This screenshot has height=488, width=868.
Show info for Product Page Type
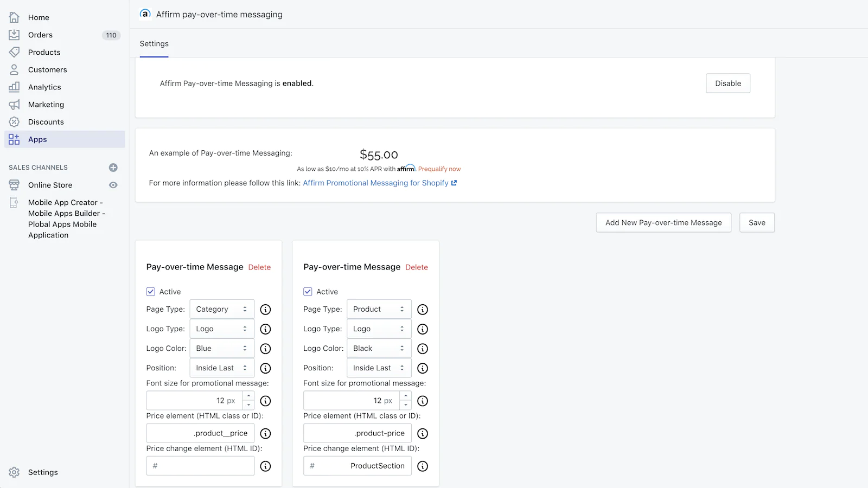point(423,310)
